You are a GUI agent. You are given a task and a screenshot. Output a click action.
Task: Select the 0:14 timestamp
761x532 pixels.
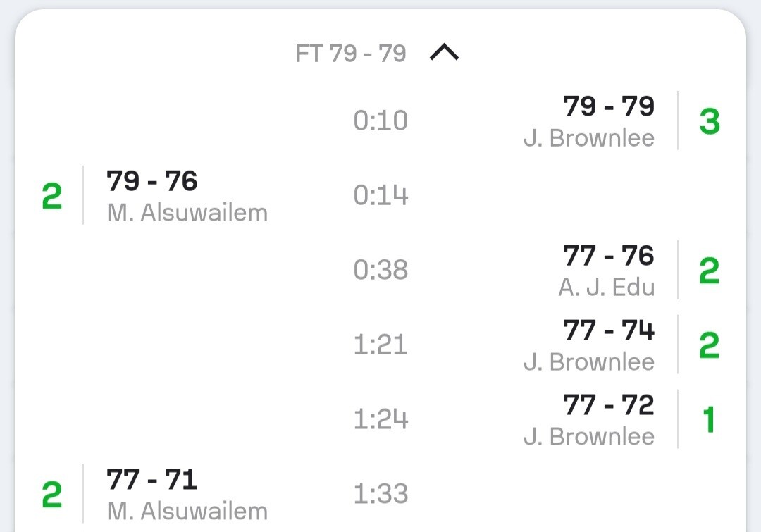coord(380,195)
